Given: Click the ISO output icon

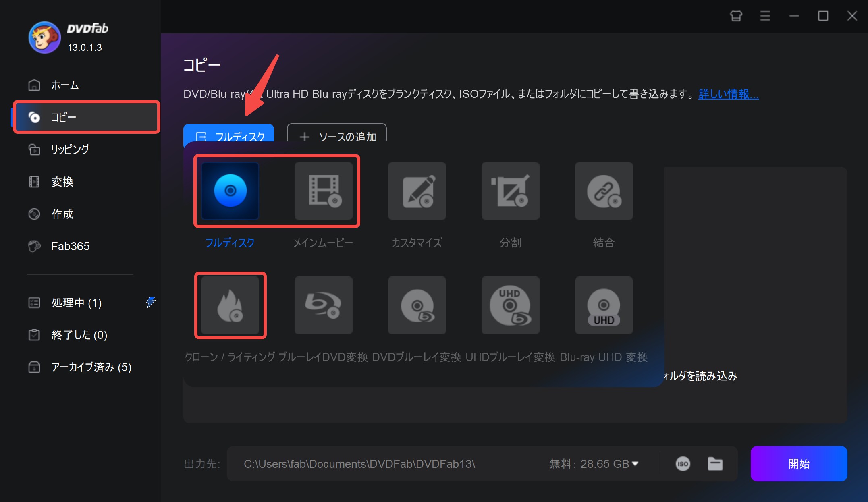Looking at the screenshot, I should pos(683,464).
